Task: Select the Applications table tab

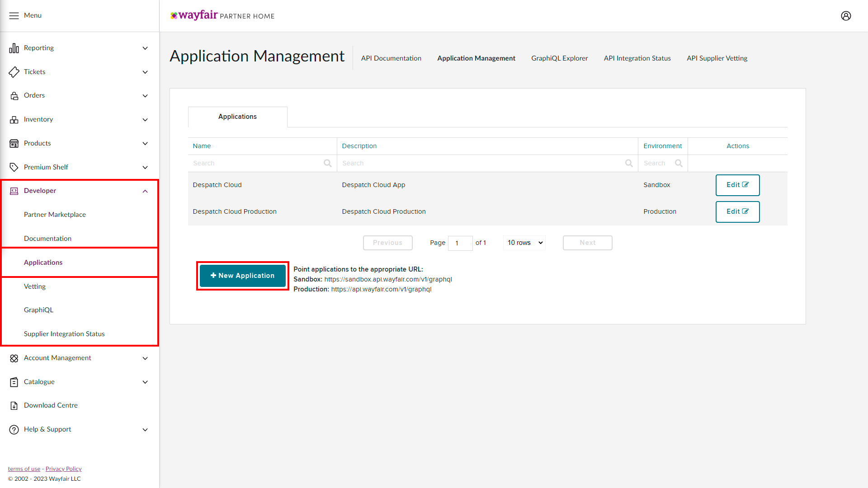Action: (x=237, y=117)
